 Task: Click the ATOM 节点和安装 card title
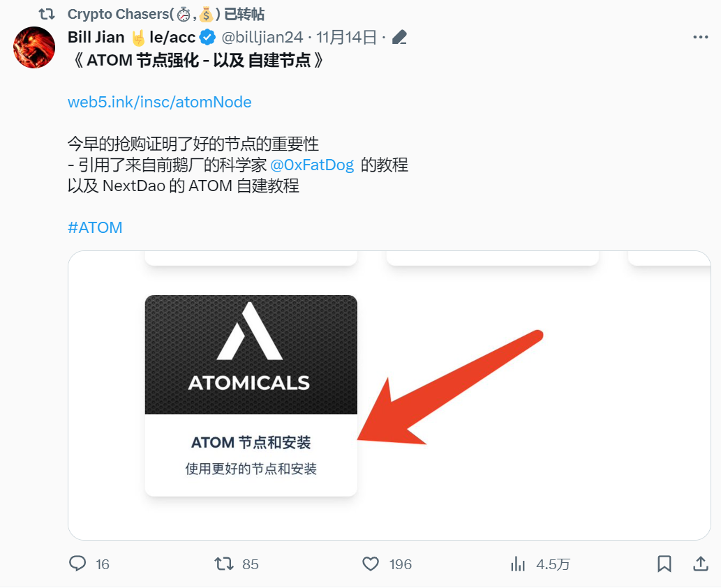click(251, 442)
